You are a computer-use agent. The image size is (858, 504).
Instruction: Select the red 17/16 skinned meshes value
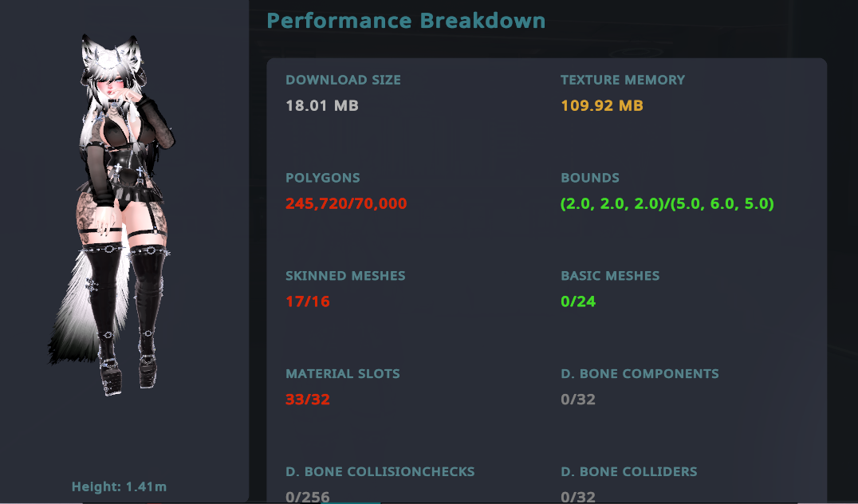click(307, 301)
